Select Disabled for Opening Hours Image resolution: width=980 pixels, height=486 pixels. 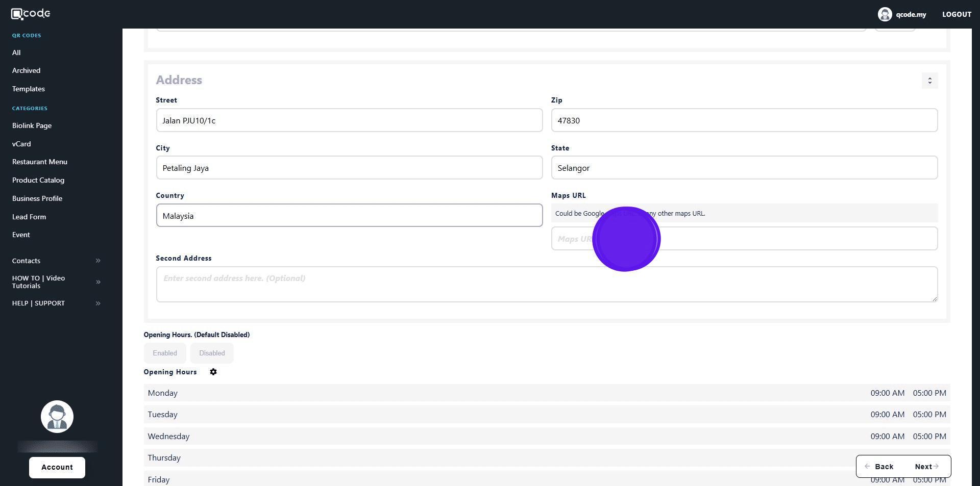coord(212,353)
